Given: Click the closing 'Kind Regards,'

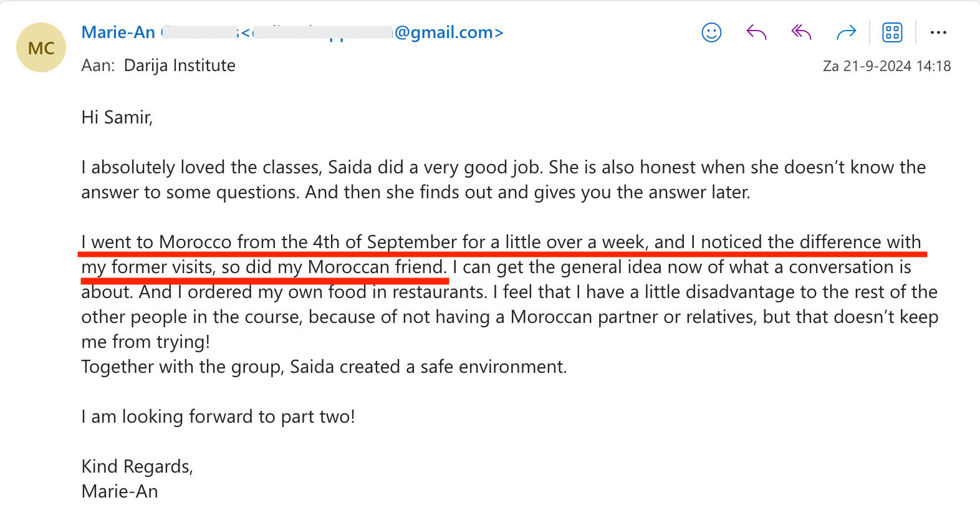Looking at the screenshot, I should click(137, 466).
